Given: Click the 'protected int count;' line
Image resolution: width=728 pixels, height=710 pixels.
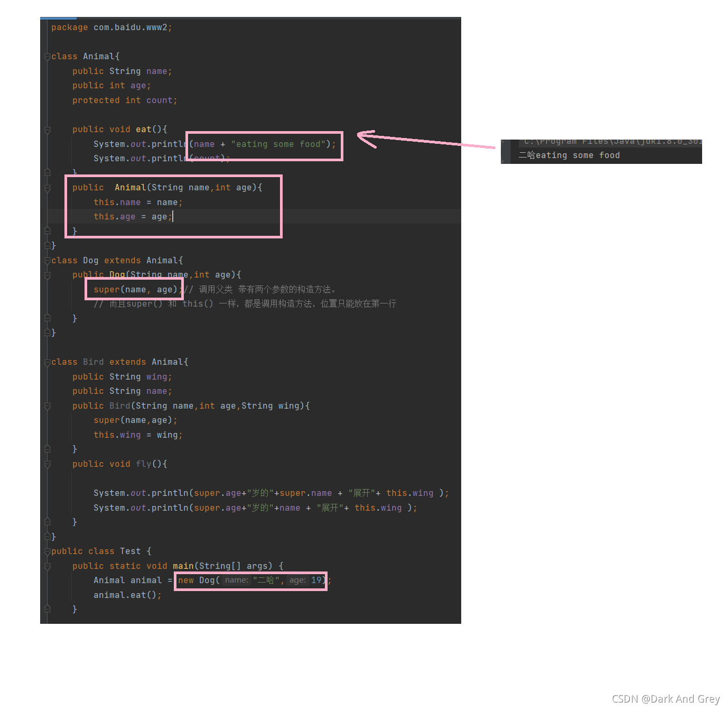Looking at the screenshot, I should [125, 100].
